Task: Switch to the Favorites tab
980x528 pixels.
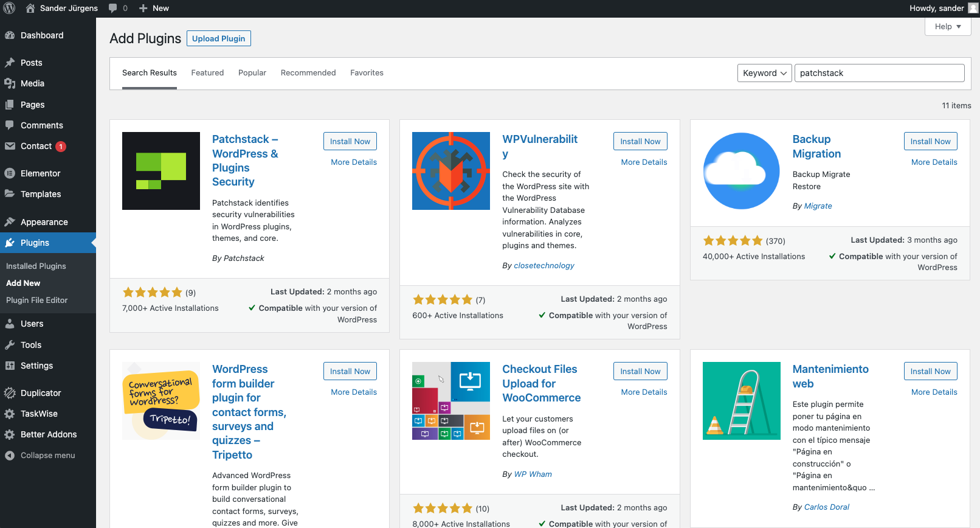Action: pos(367,73)
